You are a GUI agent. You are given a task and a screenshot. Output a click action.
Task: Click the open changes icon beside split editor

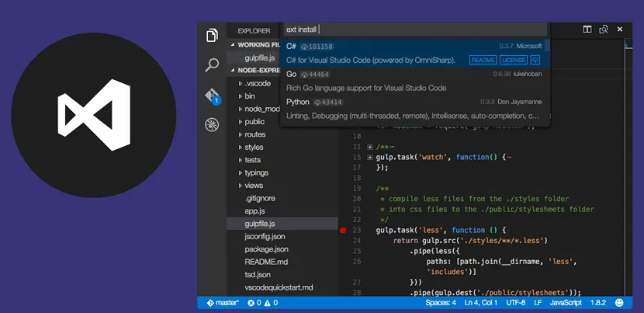pos(604,30)
